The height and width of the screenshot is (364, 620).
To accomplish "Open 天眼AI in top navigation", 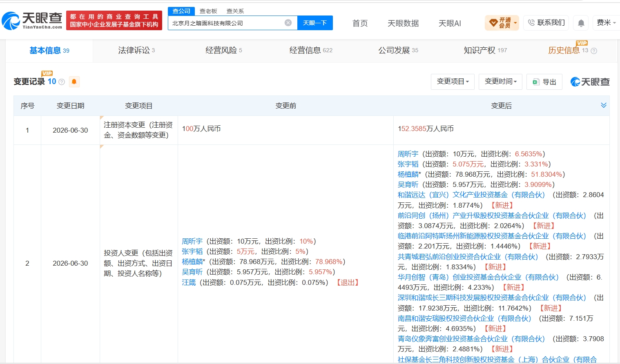I will coord(450,23).
